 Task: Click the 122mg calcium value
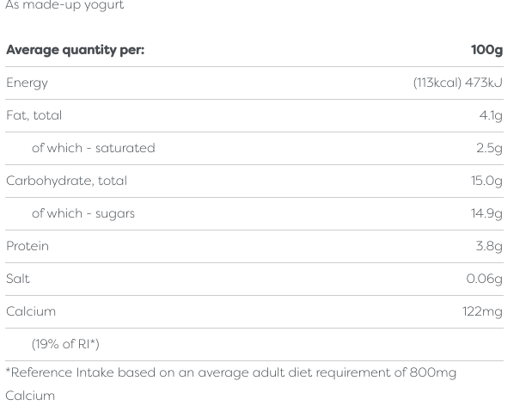tap(482, 311)
